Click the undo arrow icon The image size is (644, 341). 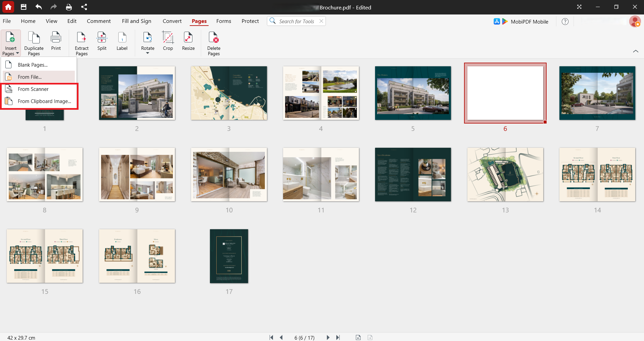coord(39,7)
